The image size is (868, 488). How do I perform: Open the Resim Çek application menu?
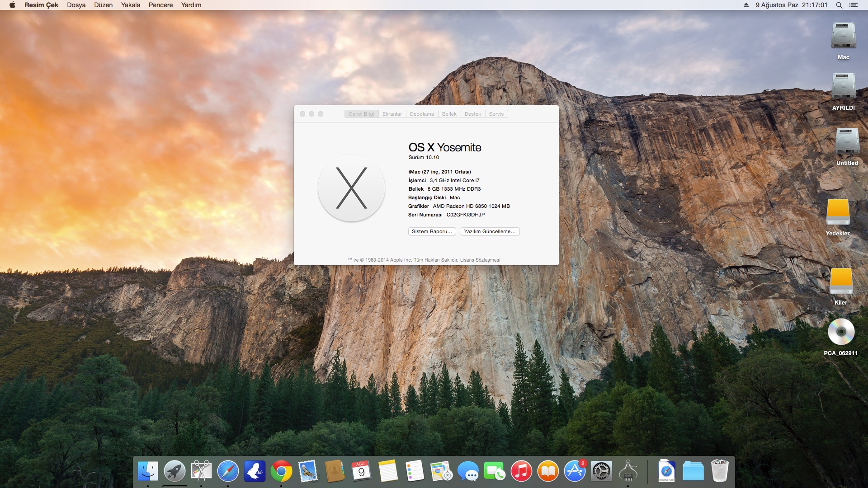coord(41,5)
